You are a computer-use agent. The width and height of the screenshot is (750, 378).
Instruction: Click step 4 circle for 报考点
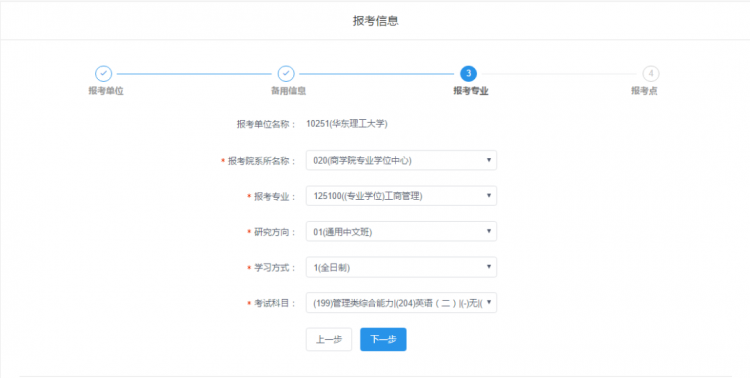click(x=651, y=74)
